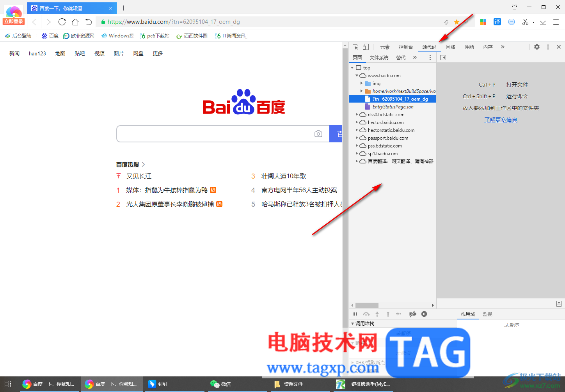Screen dimensions: 565x392
Task: Open hot search item 又见长江
Action: tap(139, 176)
